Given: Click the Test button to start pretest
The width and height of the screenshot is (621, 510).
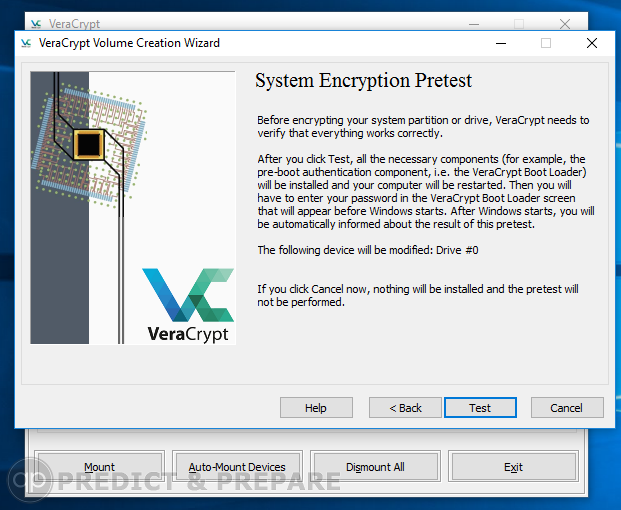Looking at the screenshot, I should point(480,407).
